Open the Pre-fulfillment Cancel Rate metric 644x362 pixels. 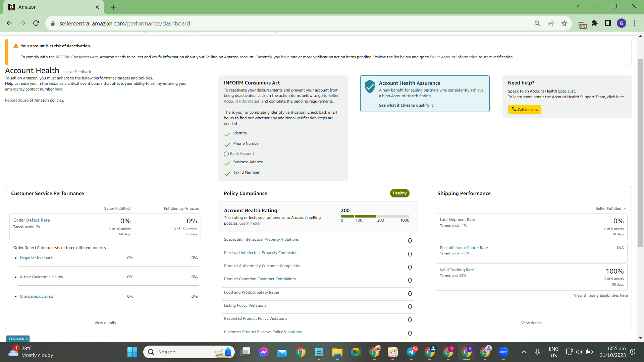click(x=464, y=248)
